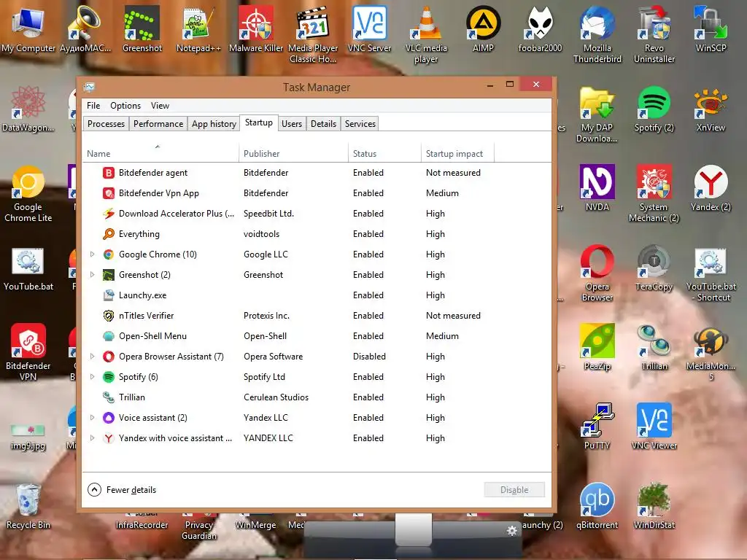Select the Google Chrome startup entry icon
The image size is (747, 560).
(109, 254)
